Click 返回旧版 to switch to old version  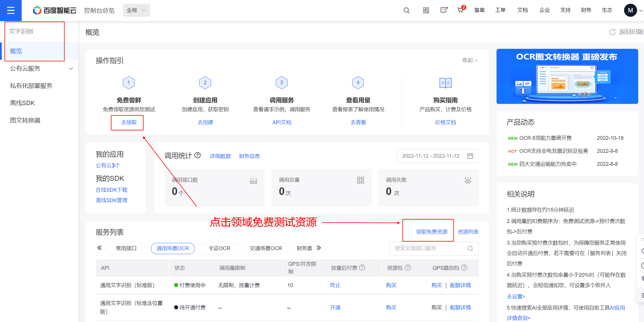coord(631,32)
